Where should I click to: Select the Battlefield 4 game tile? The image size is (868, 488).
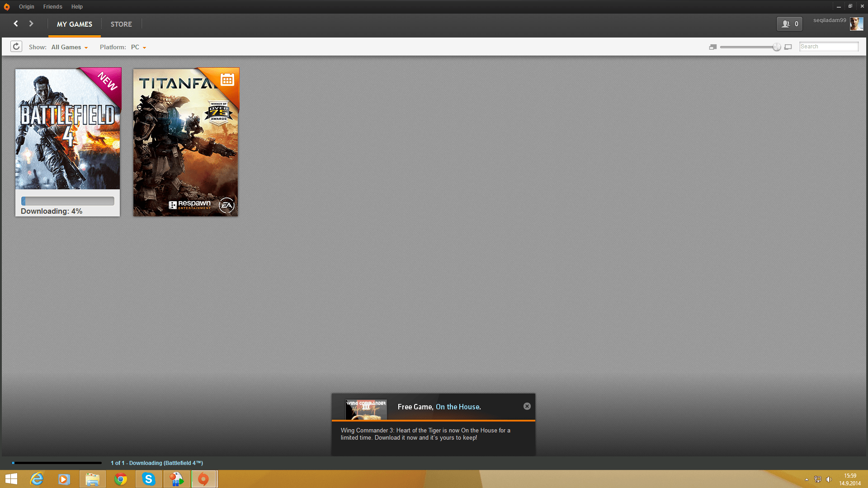click(x=68, y=129)
